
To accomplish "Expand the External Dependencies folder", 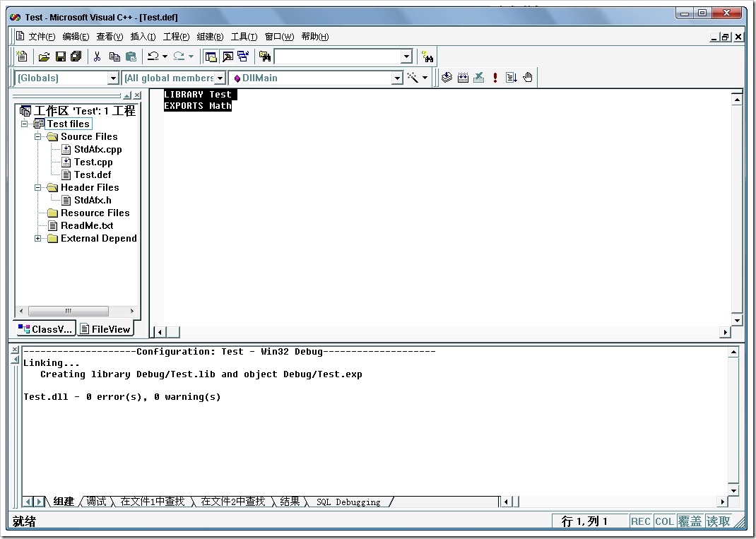I will click(37, 238).
